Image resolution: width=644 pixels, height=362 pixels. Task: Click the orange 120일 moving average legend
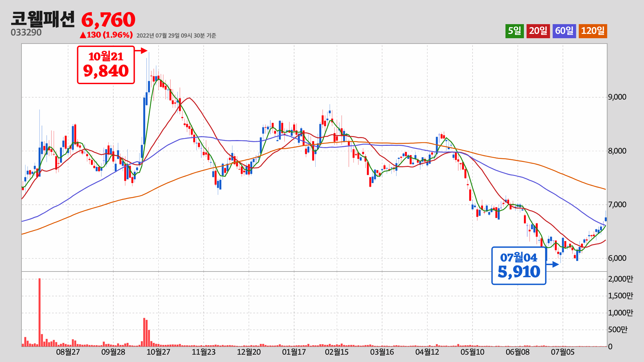click(593, 31)
